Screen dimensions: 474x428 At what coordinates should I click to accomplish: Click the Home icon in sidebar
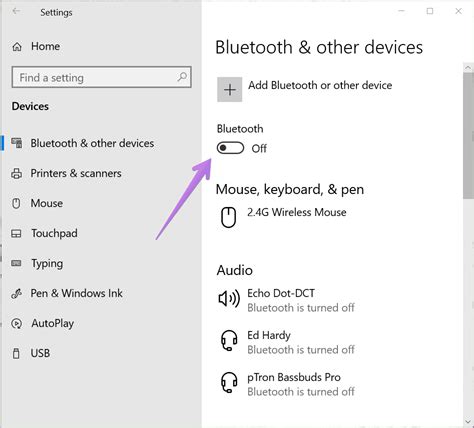coord(17,47)
